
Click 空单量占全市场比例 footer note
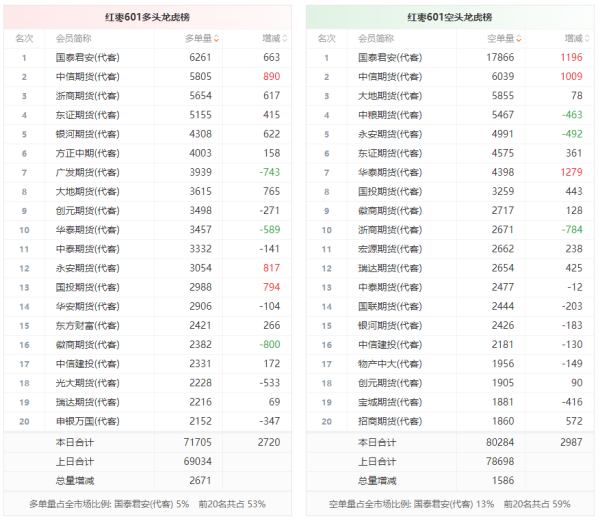pyautogui.click(x=450, y=504)
